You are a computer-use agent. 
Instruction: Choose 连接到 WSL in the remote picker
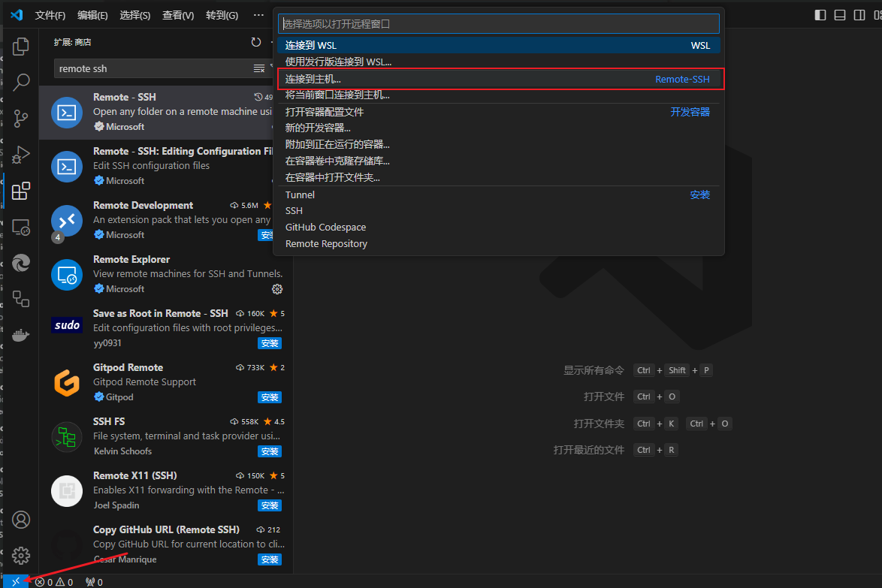pos(498,46)
